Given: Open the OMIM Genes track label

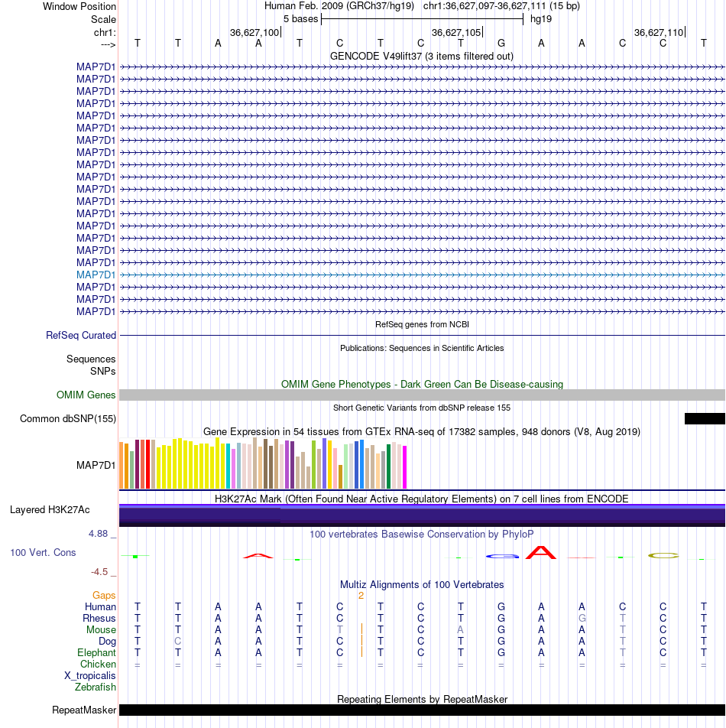Looking at the screenshot, I should pyautogui.click(x=86, y=395).
